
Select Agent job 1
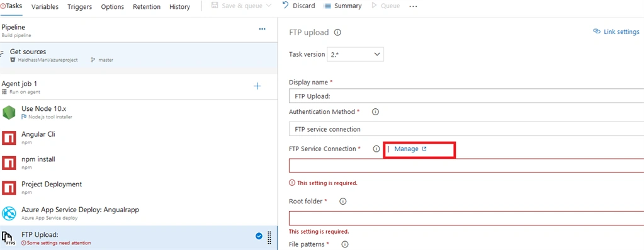(139, 87)
